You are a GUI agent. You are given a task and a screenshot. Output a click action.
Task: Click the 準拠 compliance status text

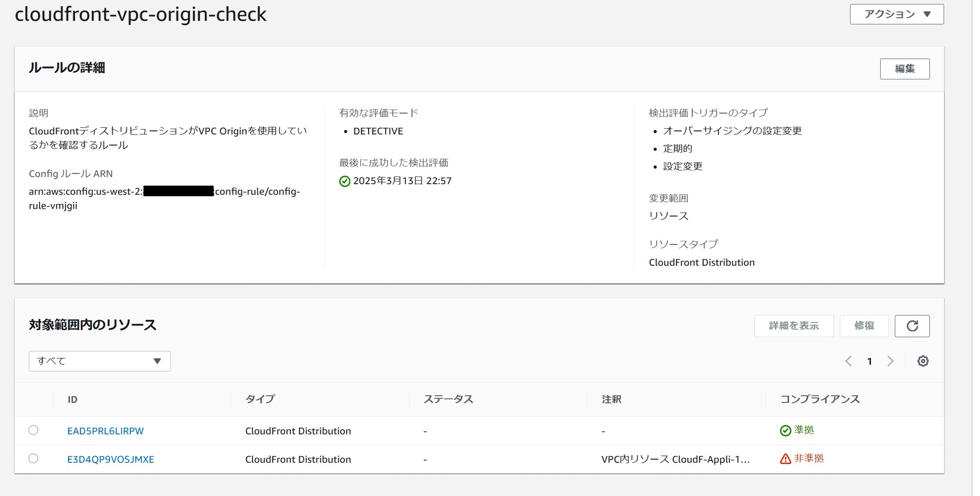pyautogui.click(x=804, y=430)
